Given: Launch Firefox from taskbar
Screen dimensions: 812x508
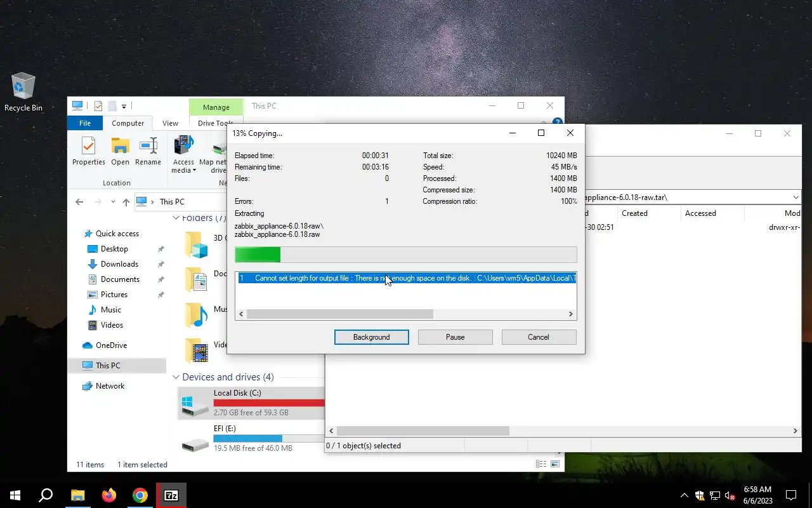Looking at the screenshot, I should pos(109,495).
